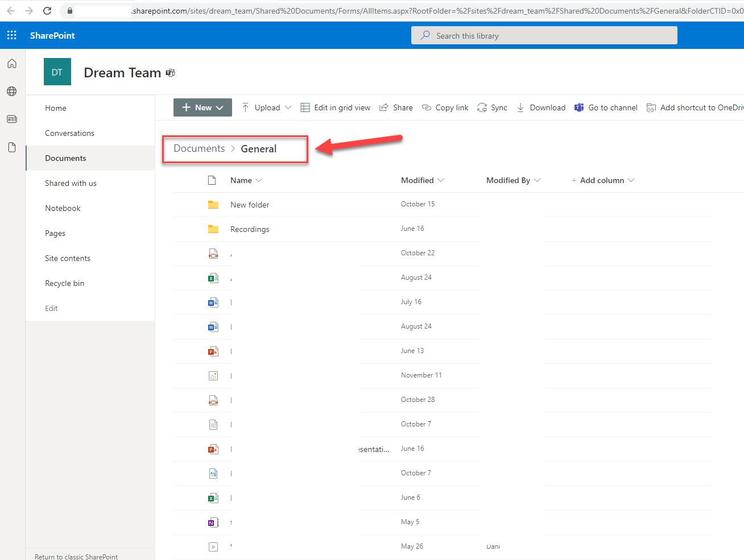This screenshot has width=744, height=560.
Task: Click the Copy link icon
Action: (426, 107)
